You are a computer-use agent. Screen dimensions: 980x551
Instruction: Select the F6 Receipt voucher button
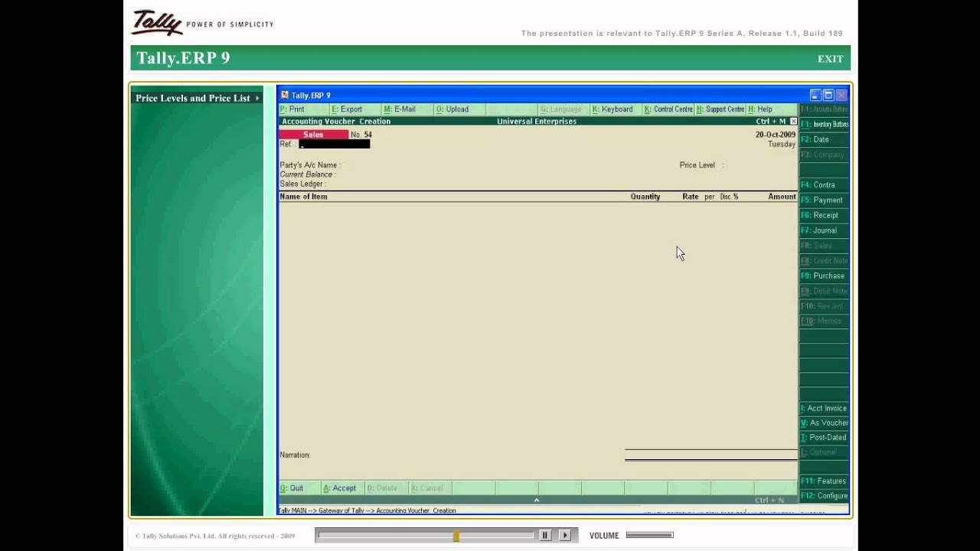(825, 215)
